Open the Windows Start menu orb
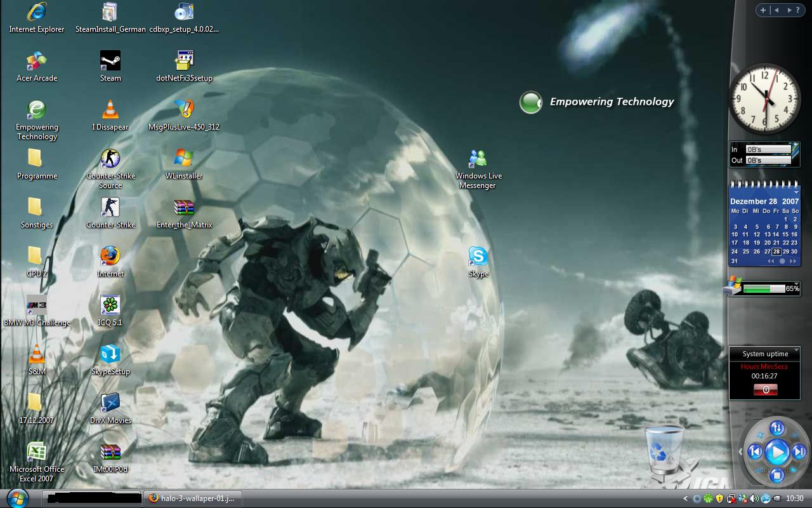Screen dimensions: 812x508 pyautogui.click(x=17, y=498)
